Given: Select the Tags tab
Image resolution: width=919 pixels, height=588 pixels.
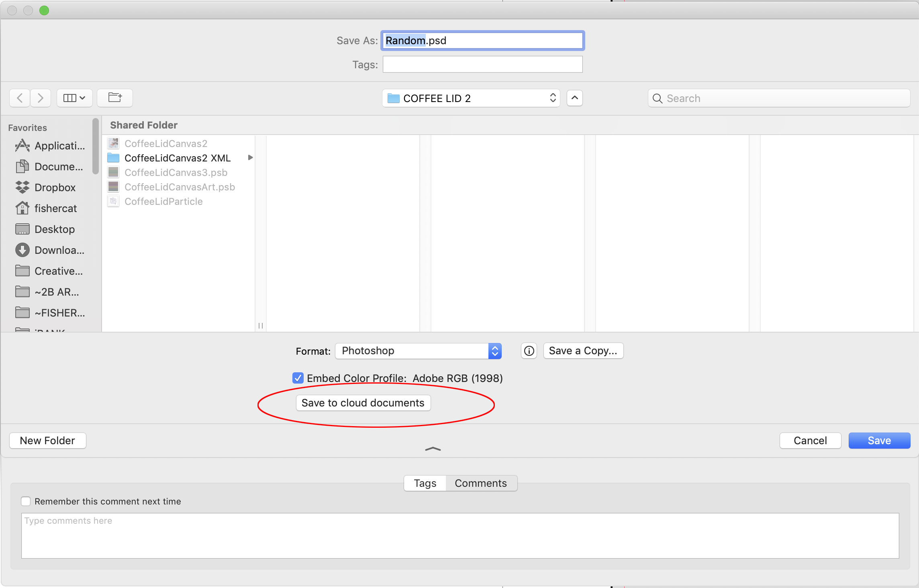Looking at the screenshot, I should click(425, 483).
